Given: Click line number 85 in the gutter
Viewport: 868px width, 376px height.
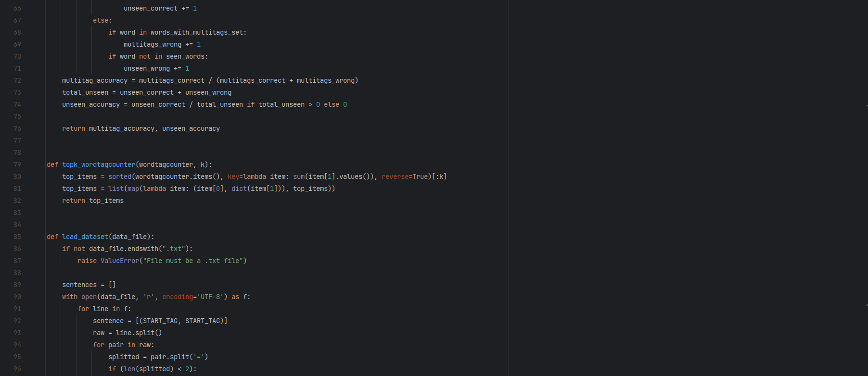Looking at the screenshot, I should 17,237.
